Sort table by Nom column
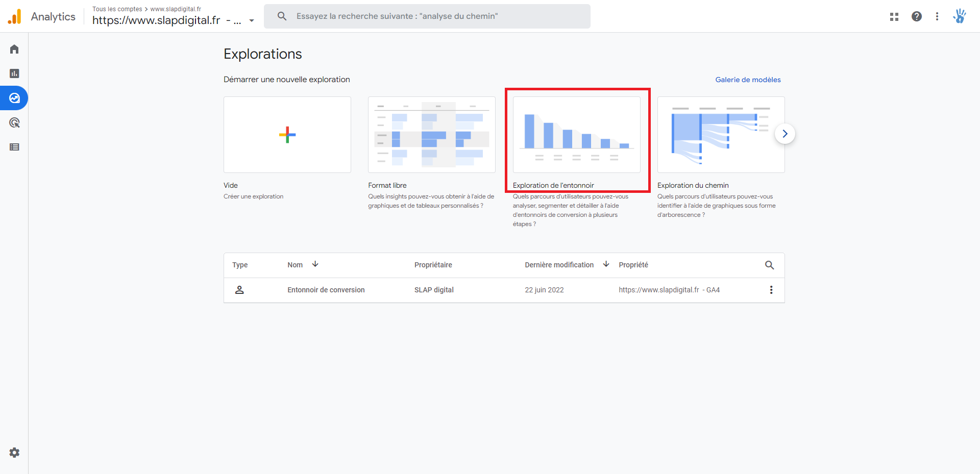Screen dimensions: 980x474 click(295, 265)
